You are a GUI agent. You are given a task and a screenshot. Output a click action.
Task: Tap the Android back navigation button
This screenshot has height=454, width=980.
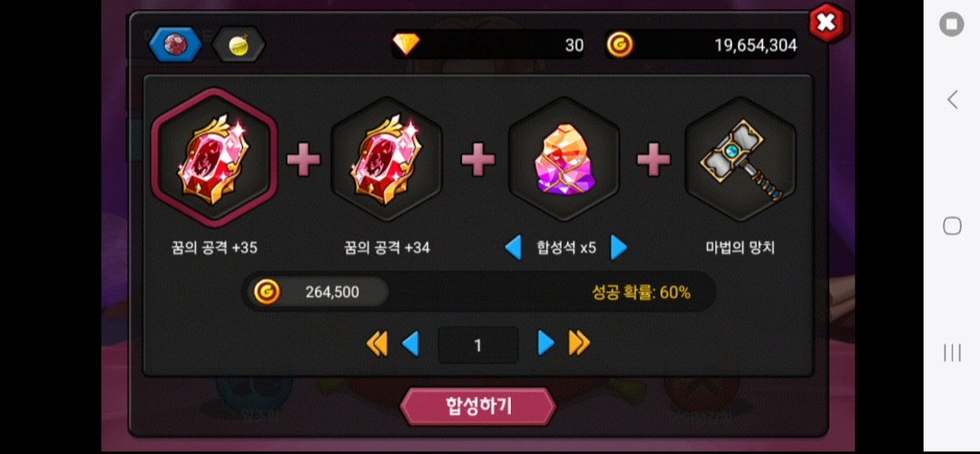tap(952, 100)
